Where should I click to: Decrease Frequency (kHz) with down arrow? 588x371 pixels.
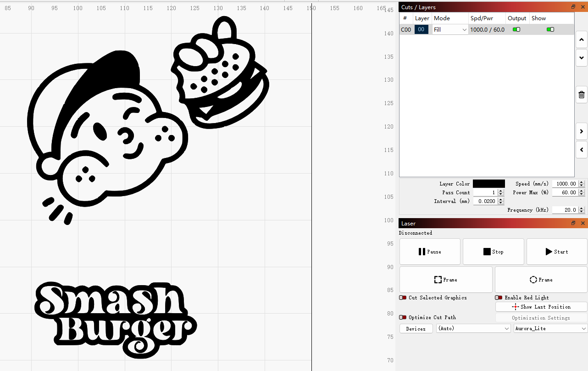[582, 212]
